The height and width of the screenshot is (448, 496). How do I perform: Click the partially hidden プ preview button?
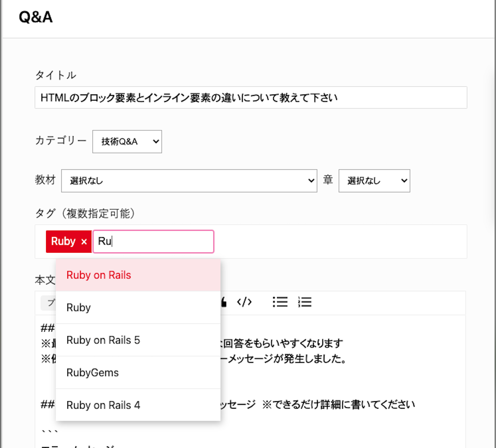pyautogui.click(x=49, y=303)
